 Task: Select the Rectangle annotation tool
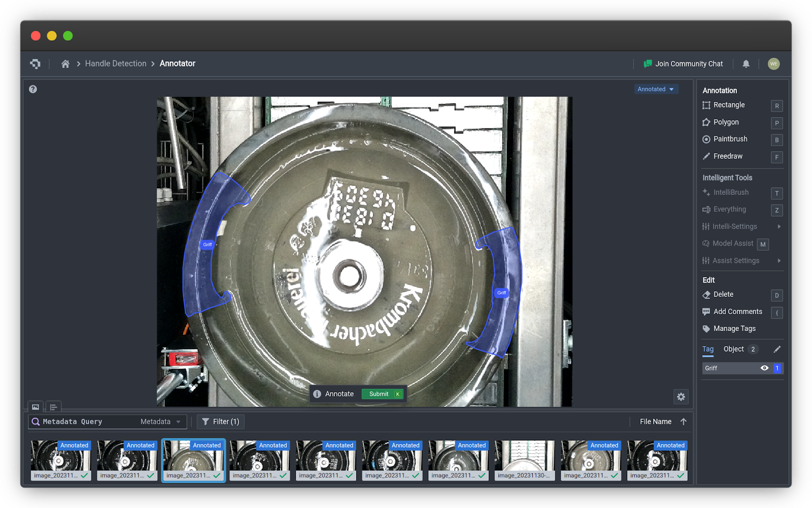pyautogui.click(x=729, y=105)
